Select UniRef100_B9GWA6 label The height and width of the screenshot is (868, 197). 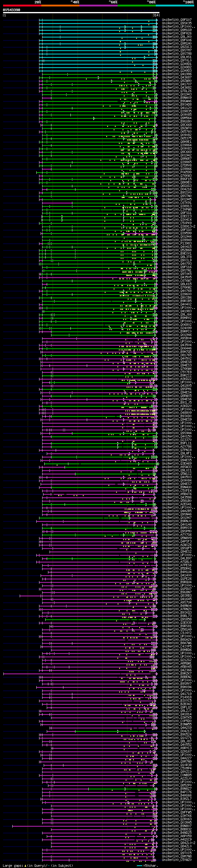click(177, 101)
